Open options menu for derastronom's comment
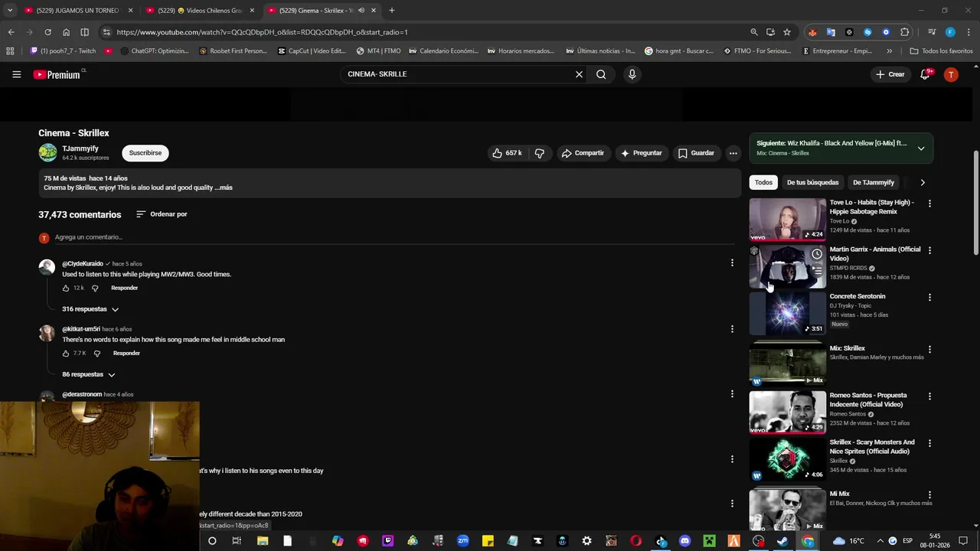This screenshot has height=551, width=980. (732, 393)
